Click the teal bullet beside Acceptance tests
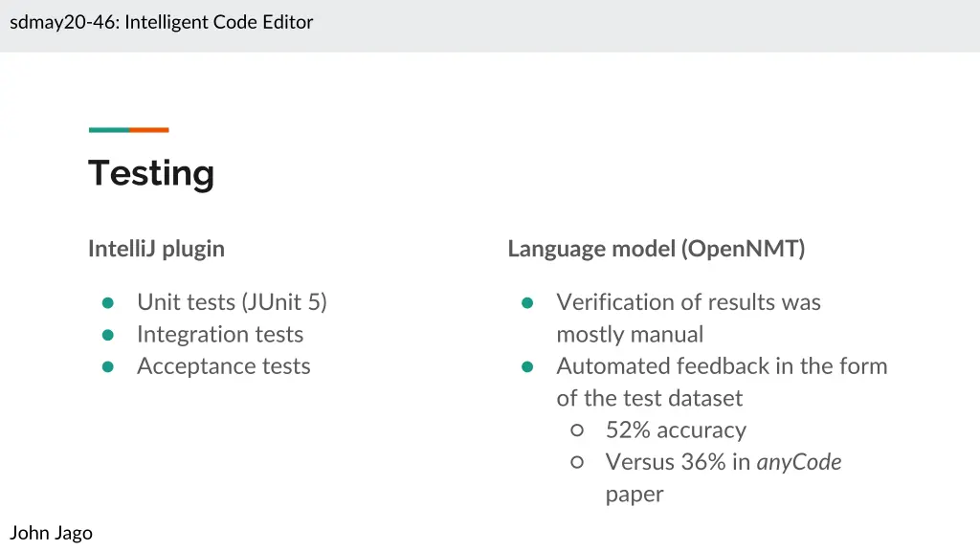Viewport: 980px width, 551px height. (108, 366)
